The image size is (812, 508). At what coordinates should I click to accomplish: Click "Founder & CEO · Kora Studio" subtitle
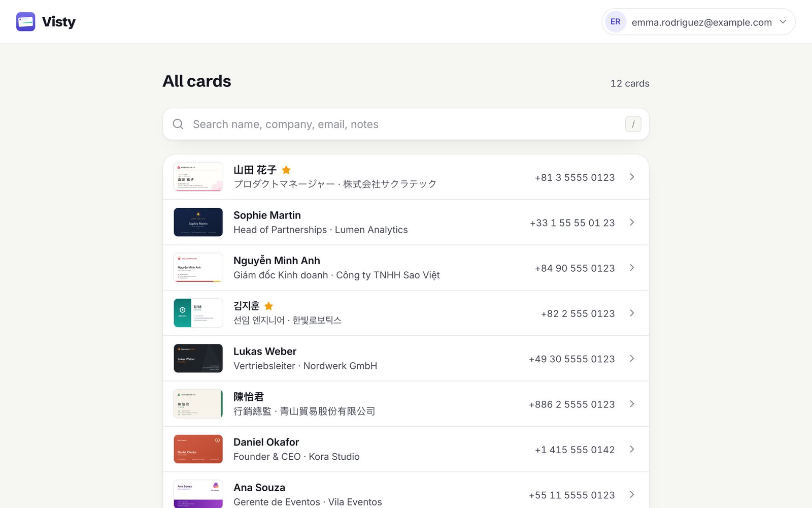coord(296,457)
